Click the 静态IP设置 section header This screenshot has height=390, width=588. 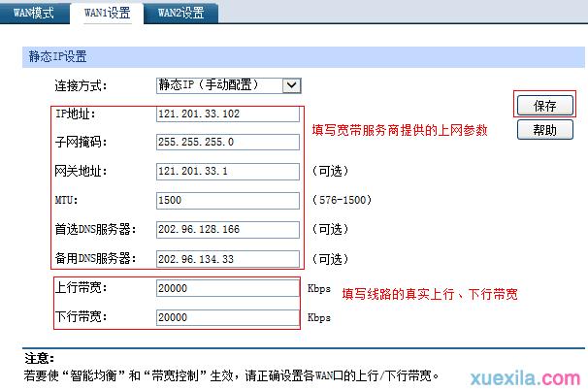click(x=304, y=57)
